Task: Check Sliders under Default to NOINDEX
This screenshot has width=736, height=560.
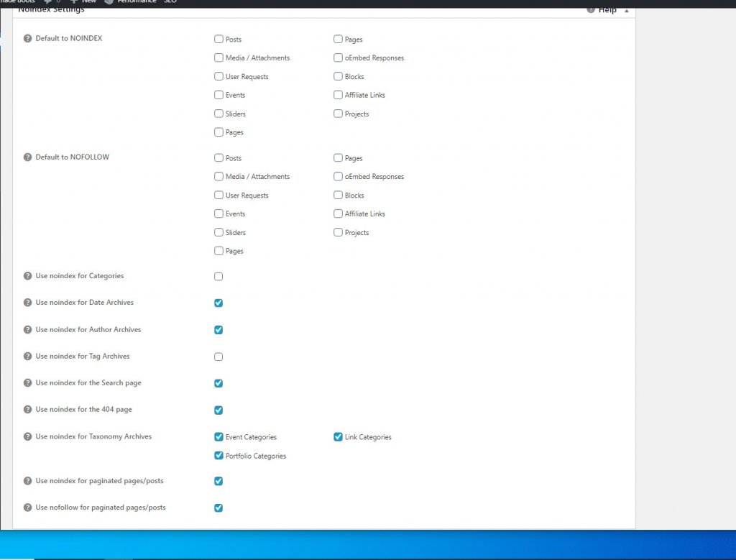Action: coord(218,114)
